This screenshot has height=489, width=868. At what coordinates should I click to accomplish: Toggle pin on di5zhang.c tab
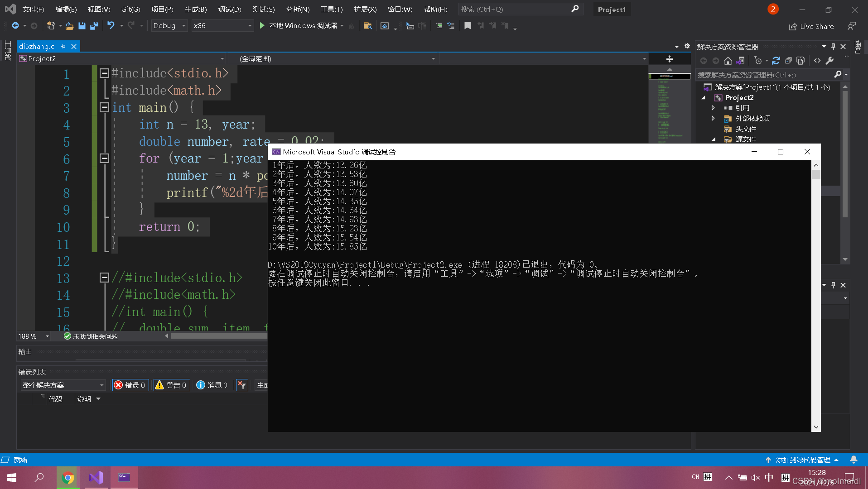point(63,46)
